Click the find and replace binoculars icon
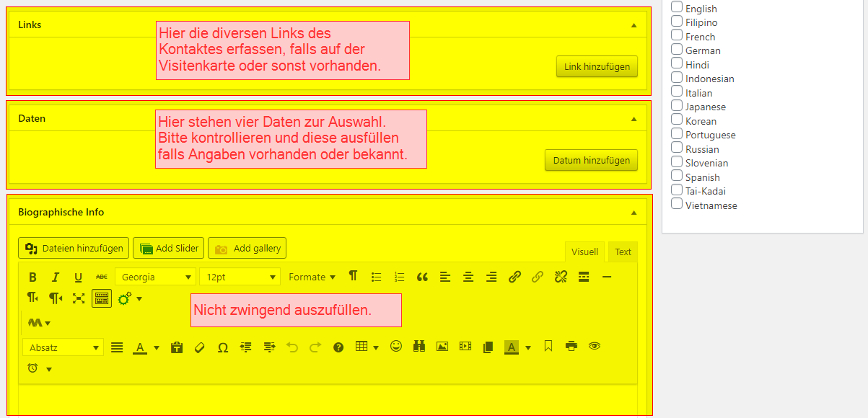868x418 pixels. pyautogui.click(x=419, y=347)
